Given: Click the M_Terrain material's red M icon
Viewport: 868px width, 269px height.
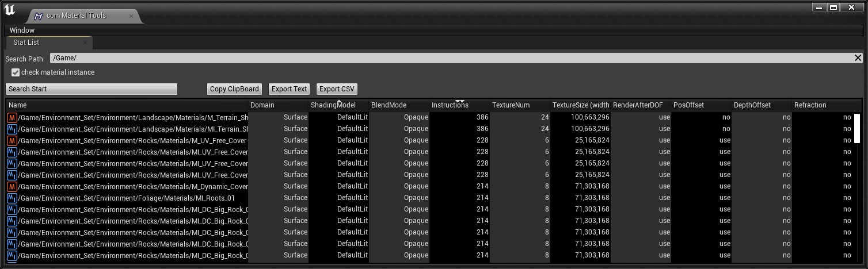Looking at the screenshot, I should [12, 117].
